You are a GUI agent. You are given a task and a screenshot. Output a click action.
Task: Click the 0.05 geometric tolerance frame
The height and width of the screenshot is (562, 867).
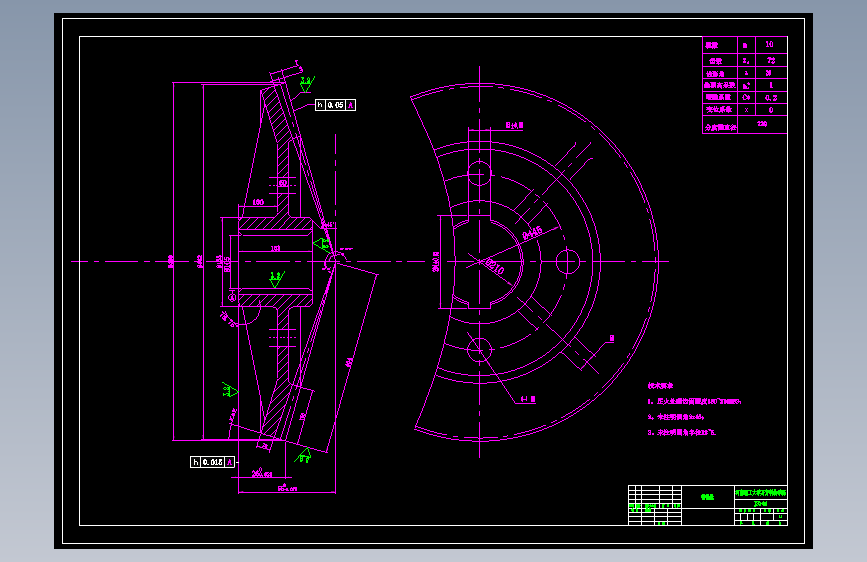335,105
